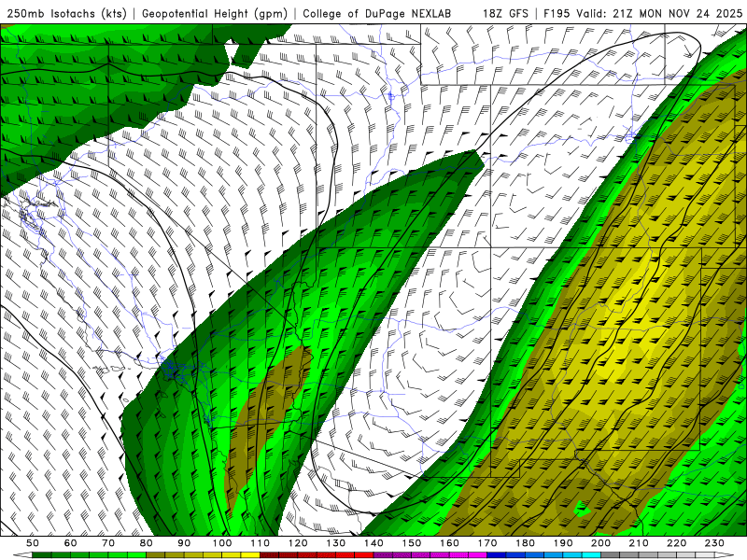The height and width of the screenshot is (560, 747).
Task: Click the "18Z GFS" model run text
Action: (x=505, y=13)
